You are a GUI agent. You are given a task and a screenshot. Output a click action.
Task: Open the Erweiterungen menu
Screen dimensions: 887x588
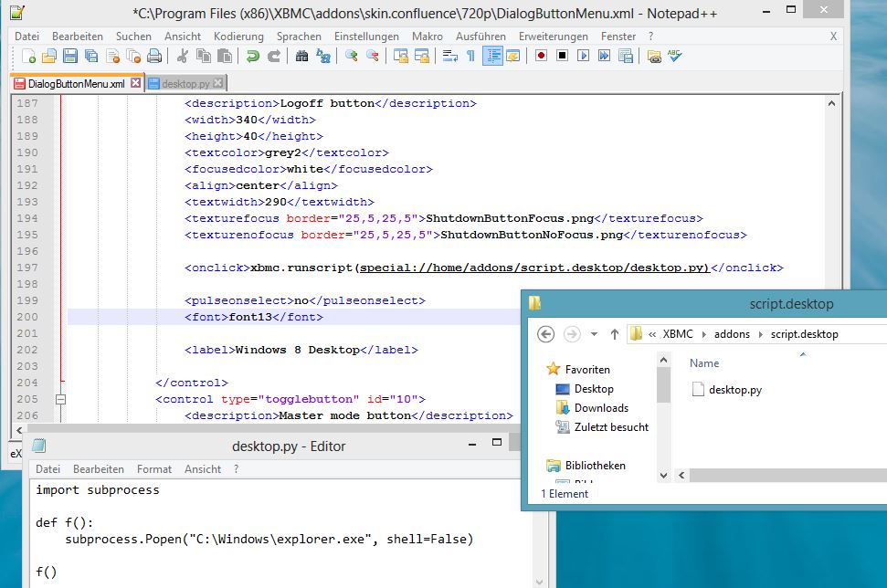click(x=554, y=37)
